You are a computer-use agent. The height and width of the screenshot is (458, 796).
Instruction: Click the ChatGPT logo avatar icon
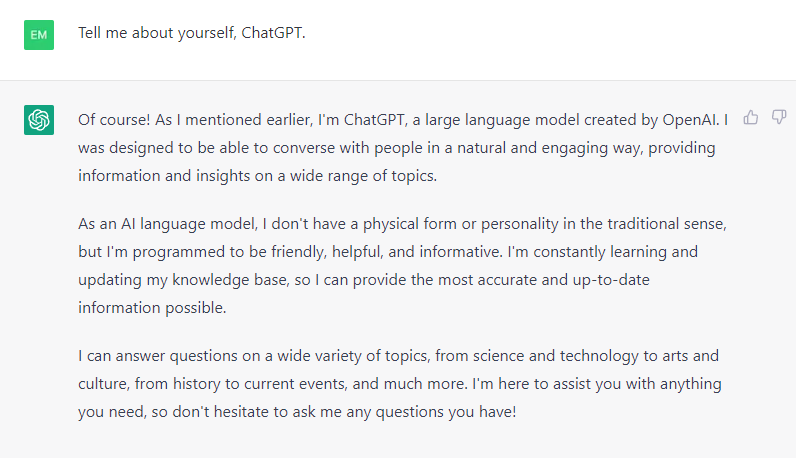[39, 120]
